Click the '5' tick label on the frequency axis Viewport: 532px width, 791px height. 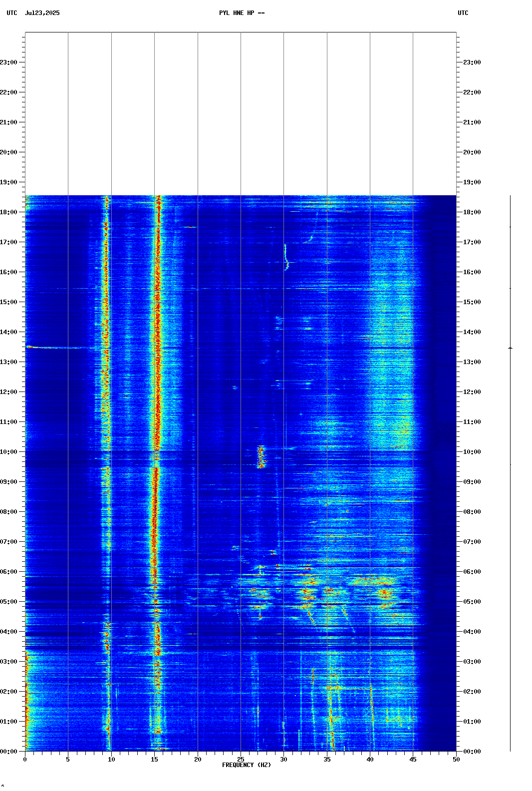(68, 760)
